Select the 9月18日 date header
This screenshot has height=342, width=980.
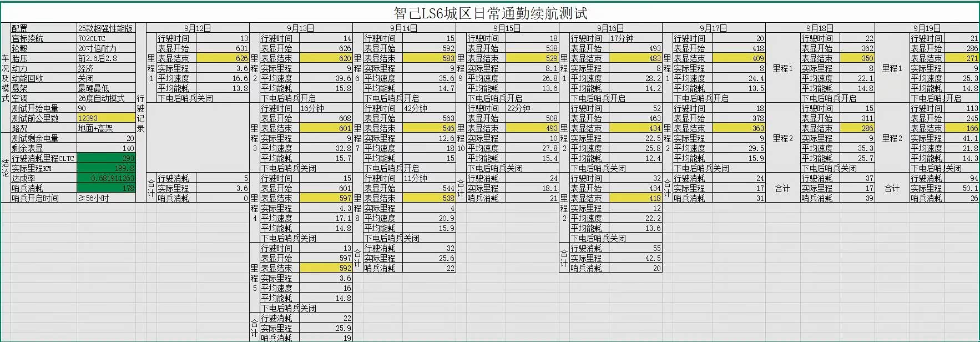pyautogui.click(x=820, y=28)
